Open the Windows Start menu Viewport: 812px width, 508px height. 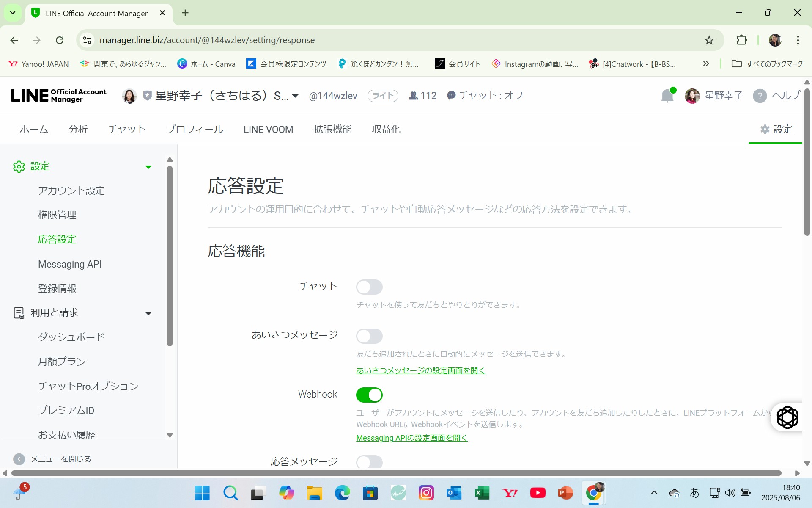pyautogui.click(x=202, y=493)
